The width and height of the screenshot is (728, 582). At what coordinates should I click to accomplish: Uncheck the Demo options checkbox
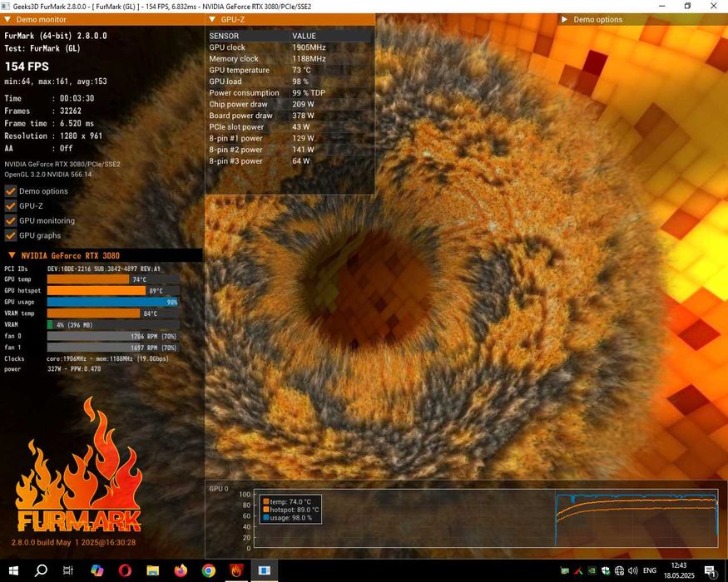tap(11, 191)
